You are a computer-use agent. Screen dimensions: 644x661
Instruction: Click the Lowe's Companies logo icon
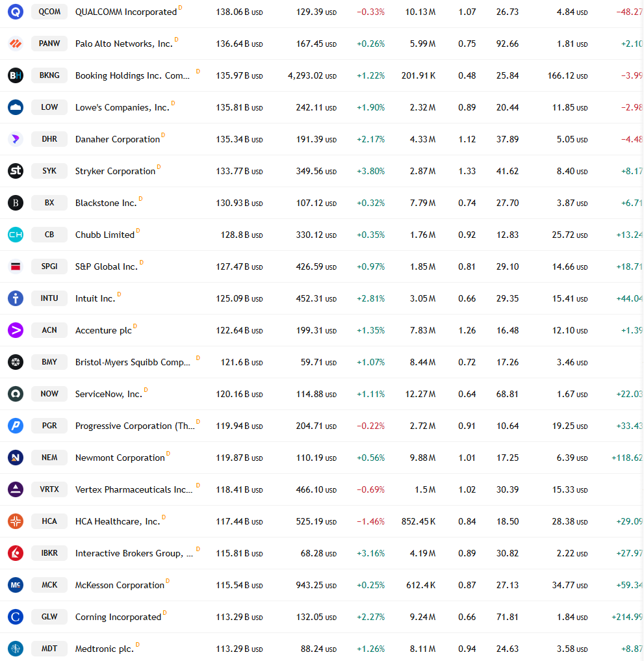[16, 107]
